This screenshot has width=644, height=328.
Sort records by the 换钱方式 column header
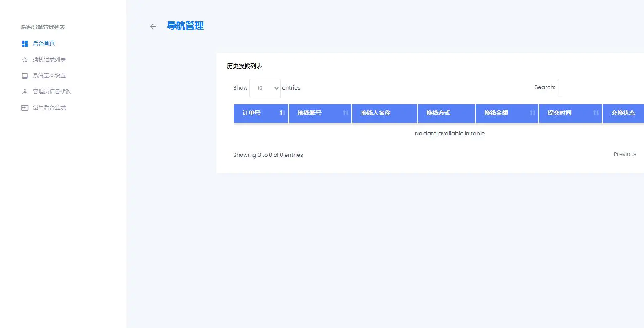pyautogui.click(x=440, y=113)
